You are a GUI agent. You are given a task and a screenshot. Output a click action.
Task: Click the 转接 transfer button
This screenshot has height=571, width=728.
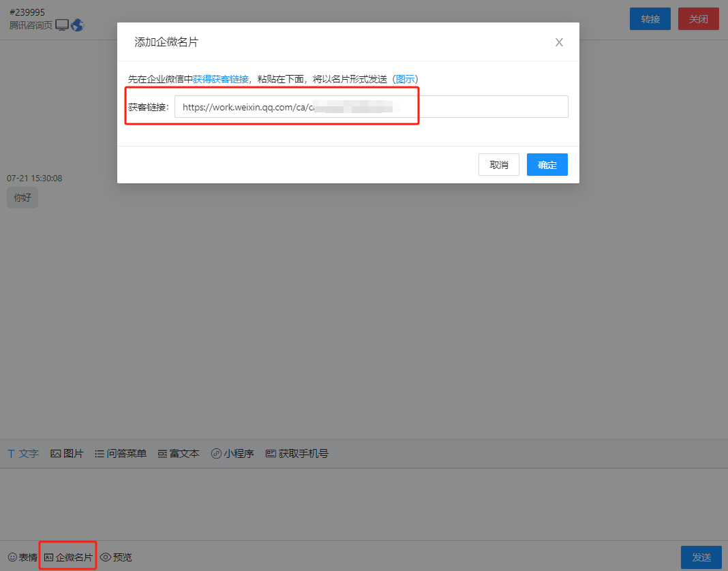[650, 18]
